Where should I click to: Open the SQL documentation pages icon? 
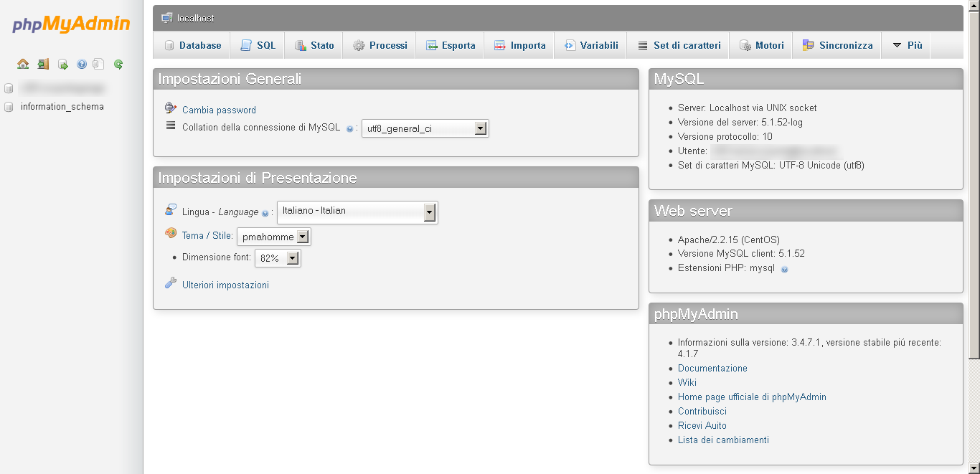[x=99, y=64]
